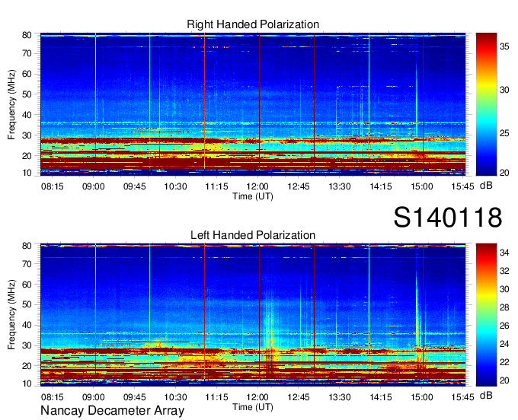This screenshot has width=518, height=420.
Task: Click the 15:45 tick label under top plot
Action: (x=463, y=186)
